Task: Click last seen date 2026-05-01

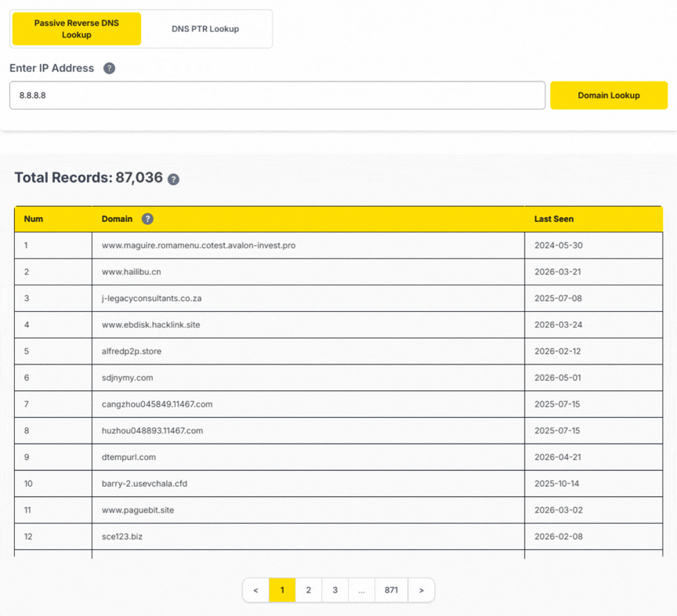Action: click(558, 378)
